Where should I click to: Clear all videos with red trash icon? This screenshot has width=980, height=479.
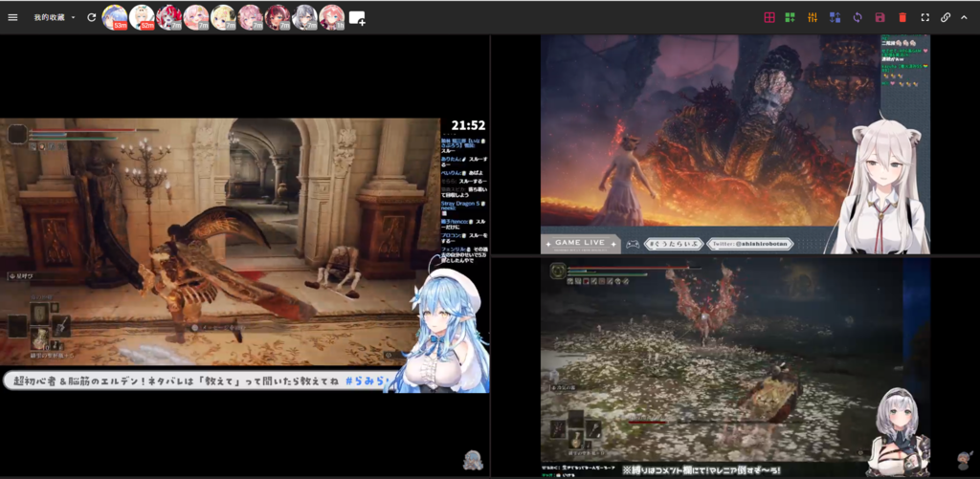coord(902,17)
